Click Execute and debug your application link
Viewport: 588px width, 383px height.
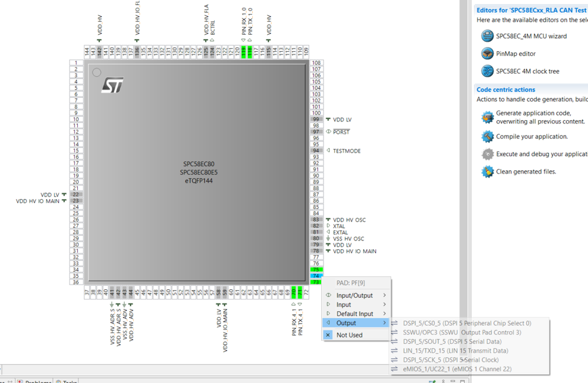point(542,154)
